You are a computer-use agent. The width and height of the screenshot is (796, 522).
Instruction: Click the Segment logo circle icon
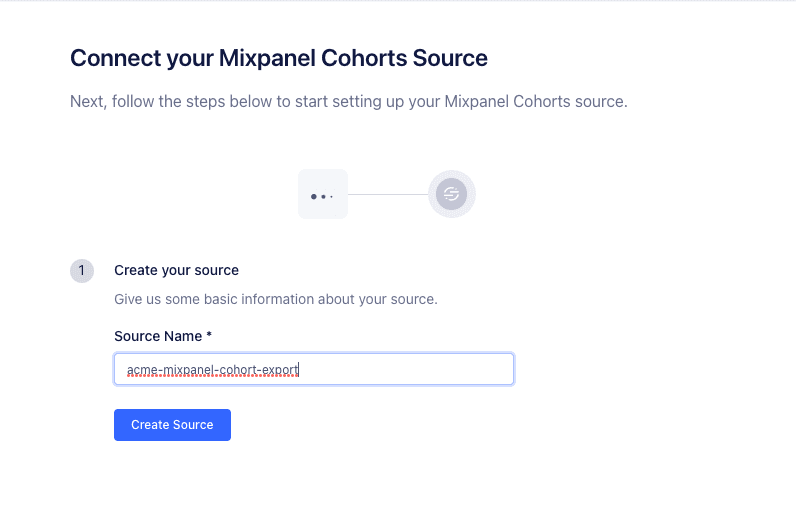[451, 194]
